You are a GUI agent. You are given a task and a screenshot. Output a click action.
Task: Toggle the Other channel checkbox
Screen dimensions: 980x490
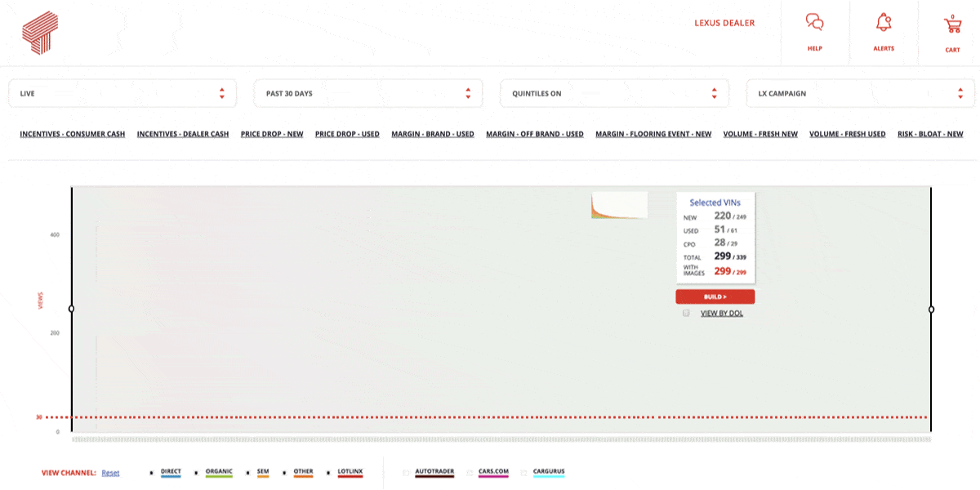(284, 472)
